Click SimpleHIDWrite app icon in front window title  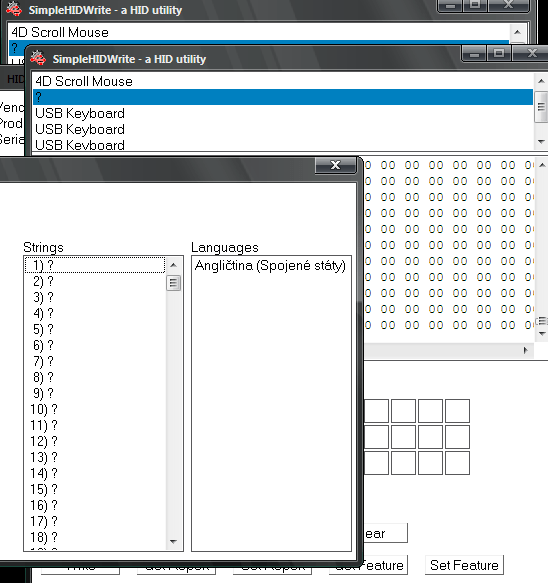click(x=38, y=58)
